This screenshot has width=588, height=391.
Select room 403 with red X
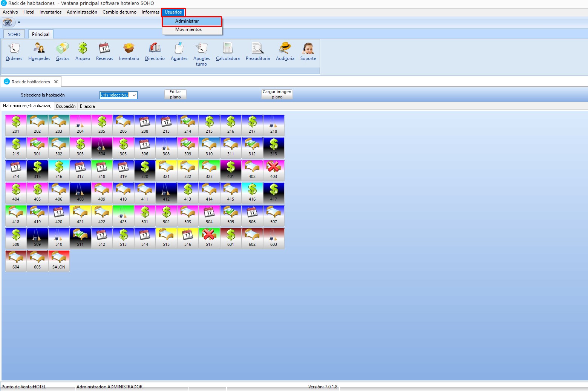274,170
